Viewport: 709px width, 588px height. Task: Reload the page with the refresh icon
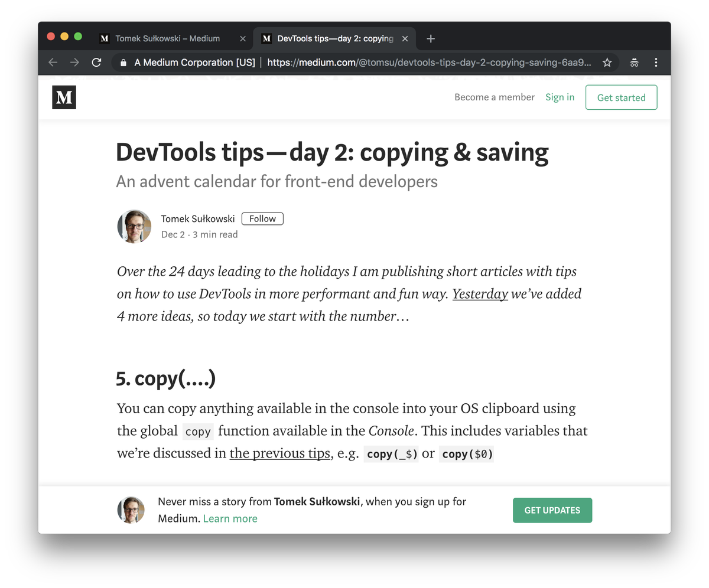(96, 63)
